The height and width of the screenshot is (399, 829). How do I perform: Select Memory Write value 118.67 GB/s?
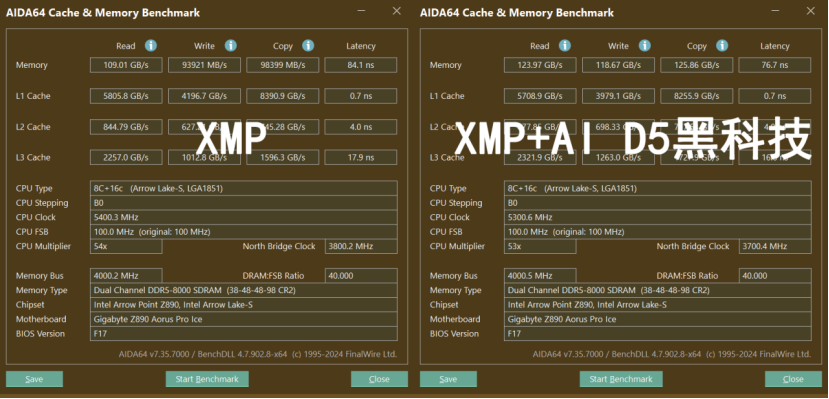pyautogui.click(x=618, y=65)
